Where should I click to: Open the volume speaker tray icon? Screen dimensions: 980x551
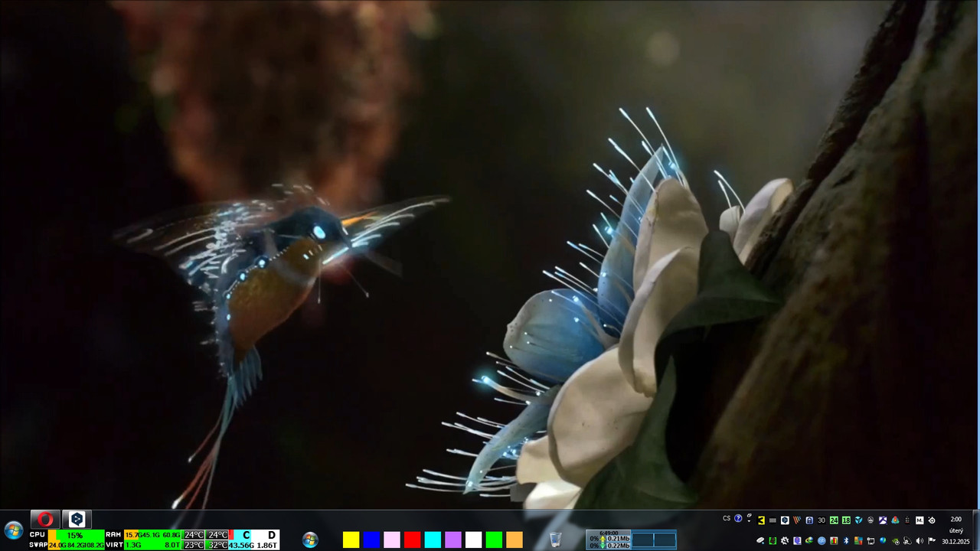coord(920,541)
